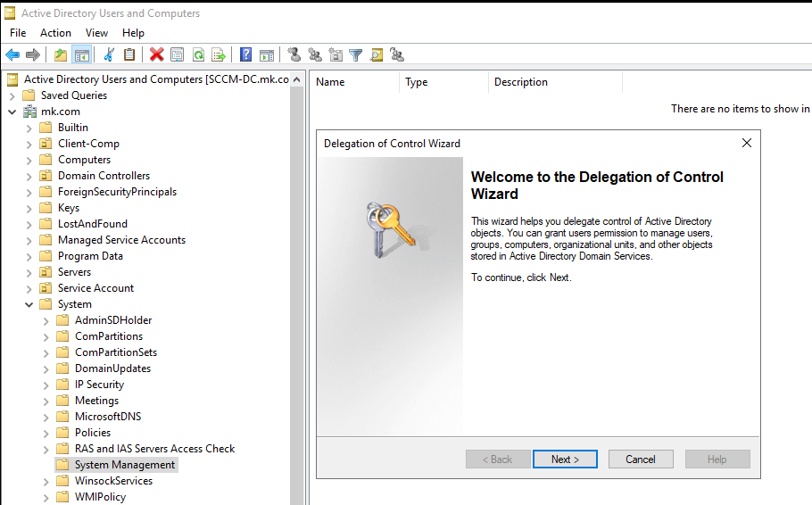The height and width of the screenshot is (505, 812).
Task: Collapse the mk.com domain node
Action: [12, 112]
